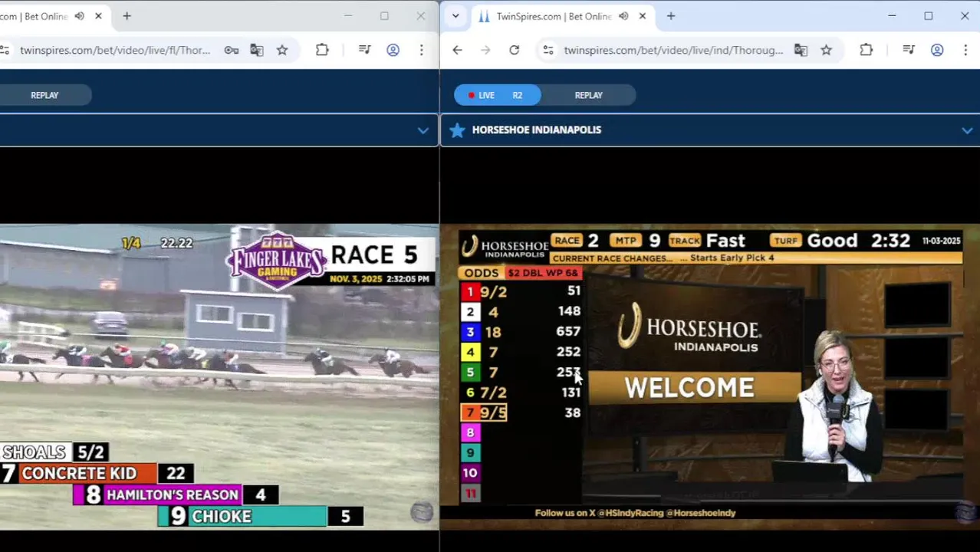The image size is (980, 552).
Task: Open profile menu in left window
Action: click(393, 51)
